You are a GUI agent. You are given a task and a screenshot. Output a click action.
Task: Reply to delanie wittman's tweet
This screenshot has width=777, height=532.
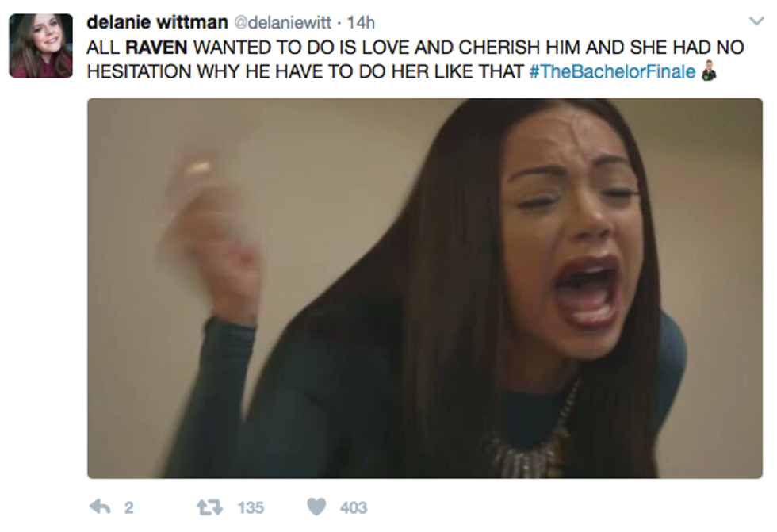[100, 507]
